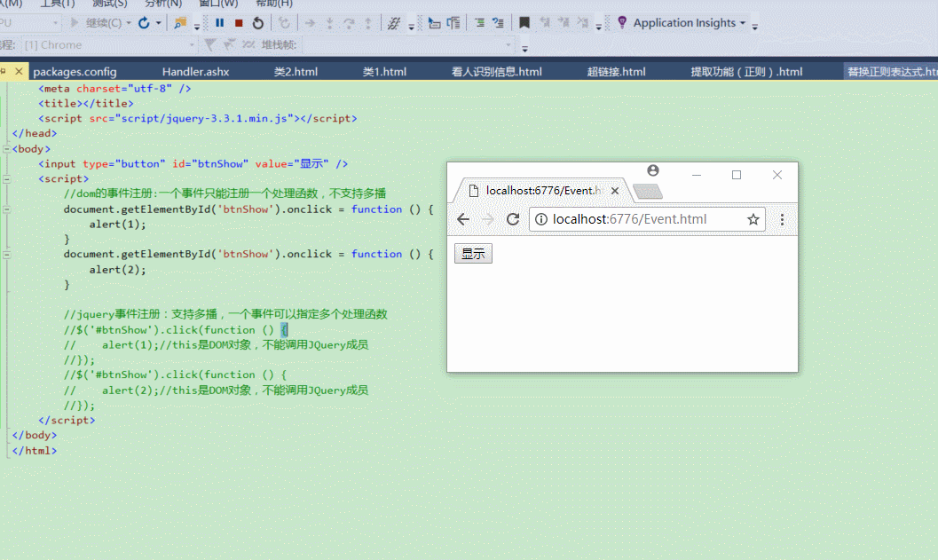Click the clear bookmarks icon
The image size is (938, 560).
tap(583, 23)
